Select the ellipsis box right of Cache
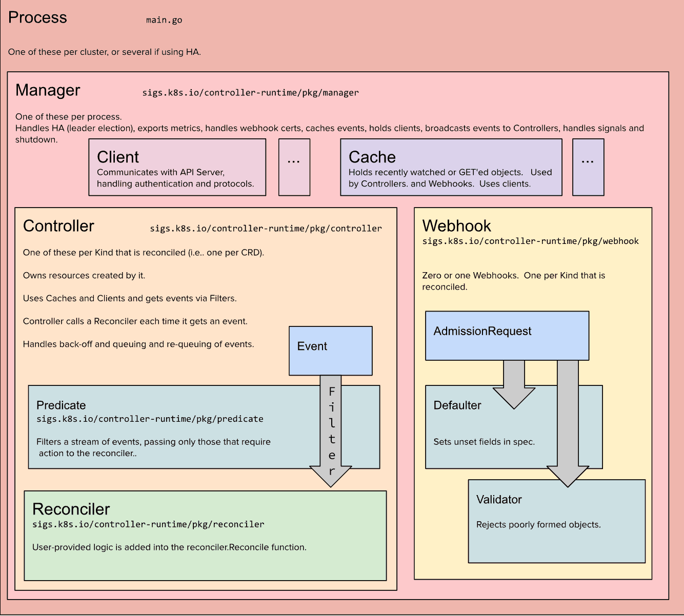The width and height of the screenshot is (684, 616). click(x=588, y=167)
